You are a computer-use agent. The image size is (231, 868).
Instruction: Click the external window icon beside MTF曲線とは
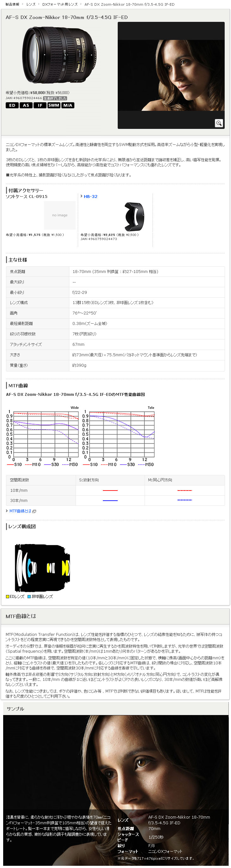pos(34,511)
